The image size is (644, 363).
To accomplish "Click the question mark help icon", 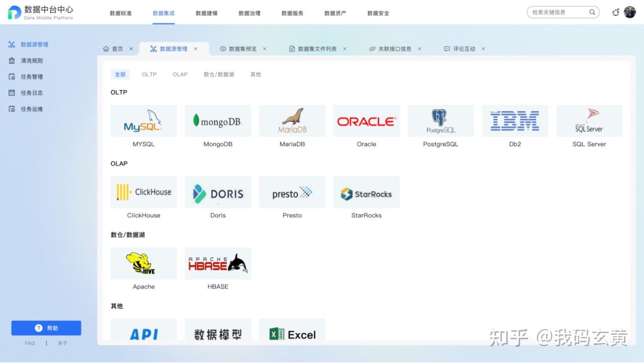I will (x=39, y=328).
